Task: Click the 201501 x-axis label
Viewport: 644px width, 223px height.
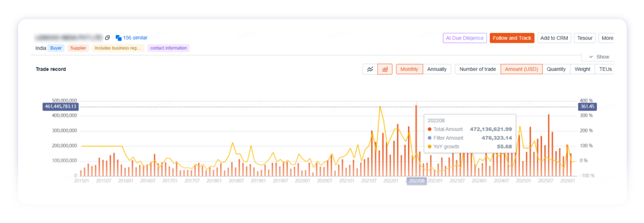Action: (x=81, y=181)
